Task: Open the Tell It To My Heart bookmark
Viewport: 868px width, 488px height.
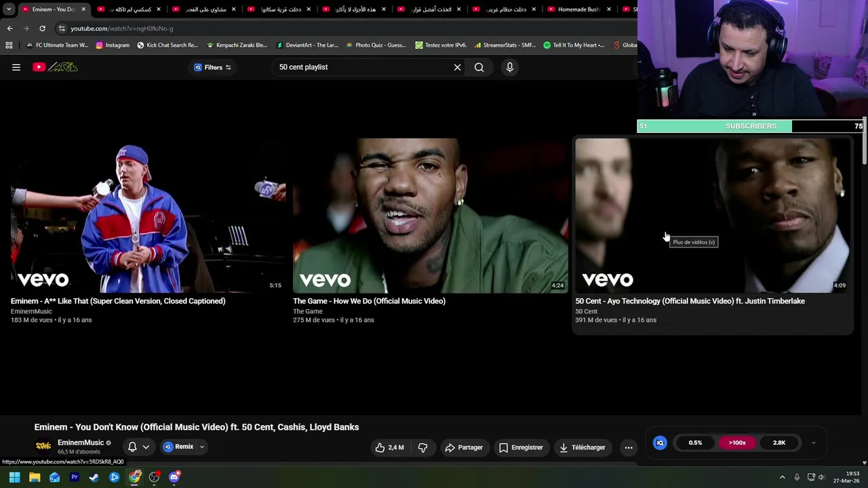Action: point(574,45)
